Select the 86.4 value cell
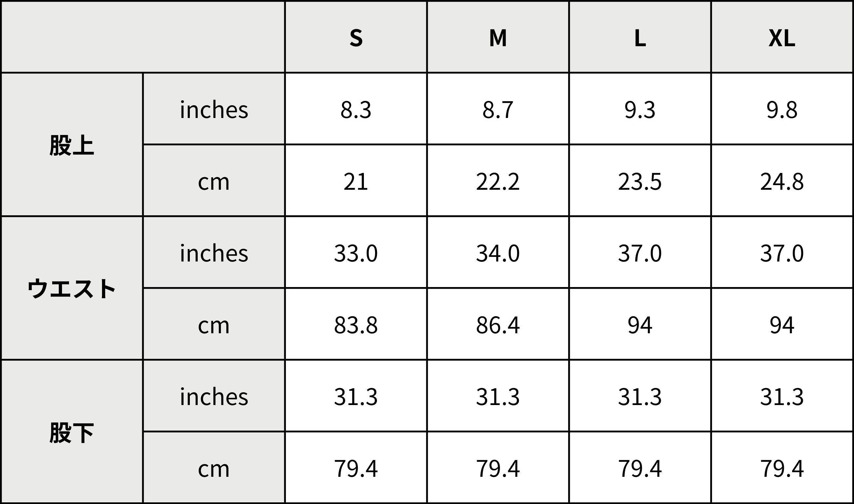This screenshot has height=504, width=854. pos(498,325)
